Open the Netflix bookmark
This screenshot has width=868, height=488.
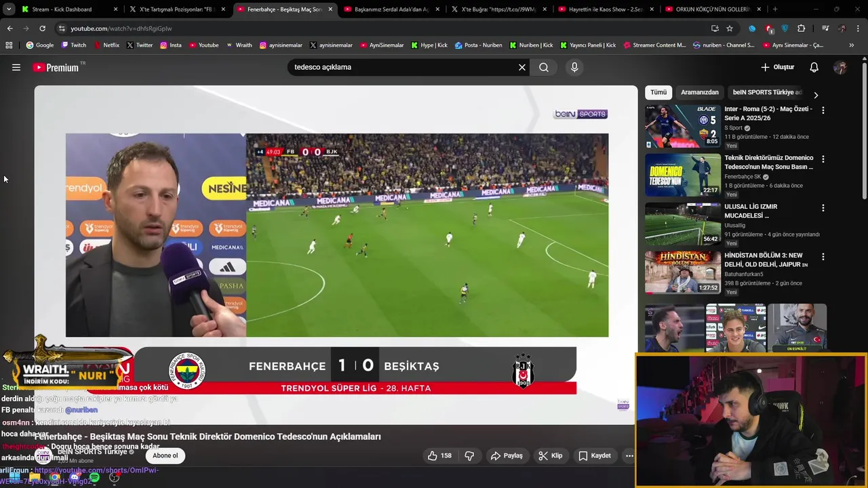(x=106, y=45)
